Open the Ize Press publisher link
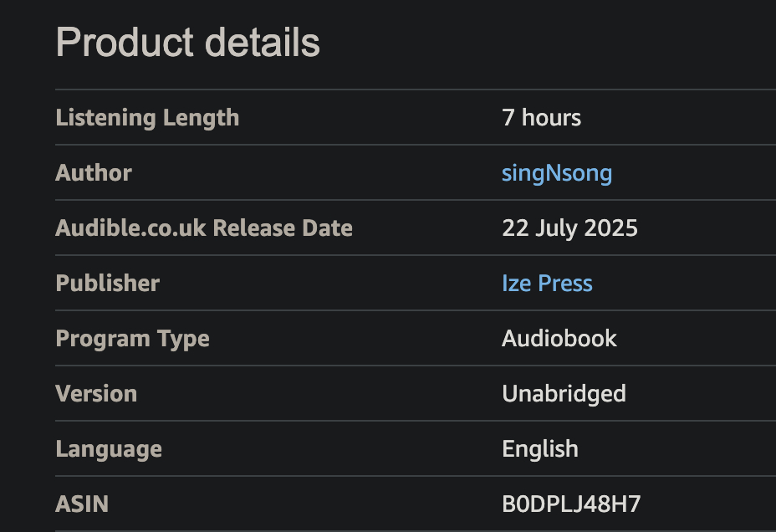This screenshot has width=776, height=532. point(547,284)
